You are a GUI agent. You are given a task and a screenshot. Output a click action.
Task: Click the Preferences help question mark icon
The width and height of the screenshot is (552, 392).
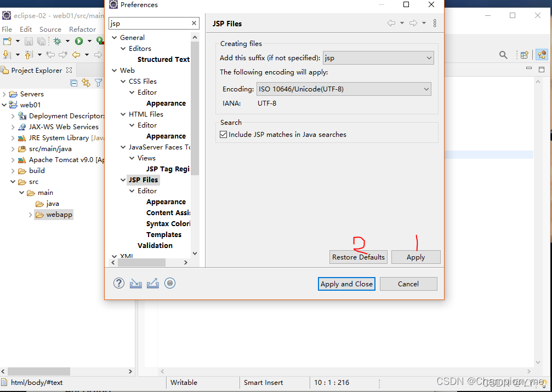[x=119, y=284]
